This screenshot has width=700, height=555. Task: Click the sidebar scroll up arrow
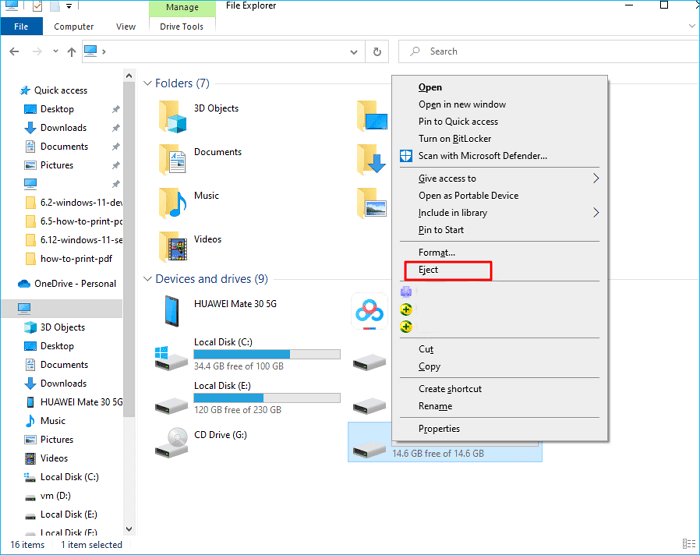click(129, 76)
